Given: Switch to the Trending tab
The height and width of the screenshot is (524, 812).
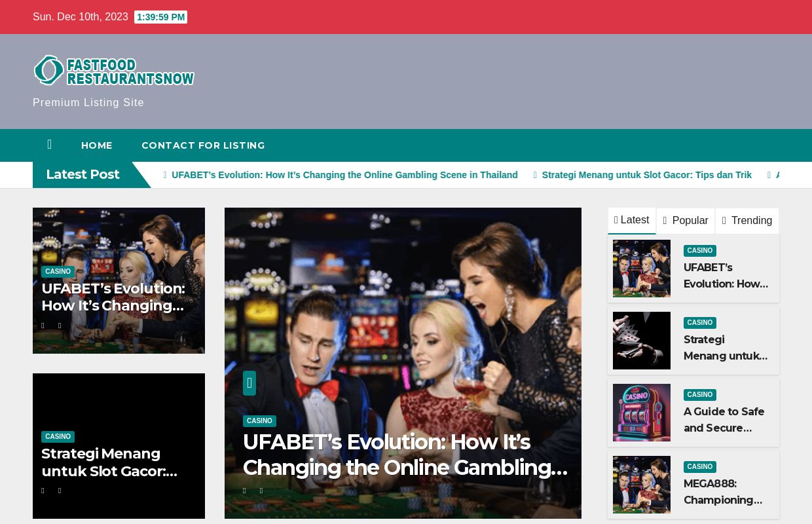Looking at the screenshot, I should coord(747,221).
